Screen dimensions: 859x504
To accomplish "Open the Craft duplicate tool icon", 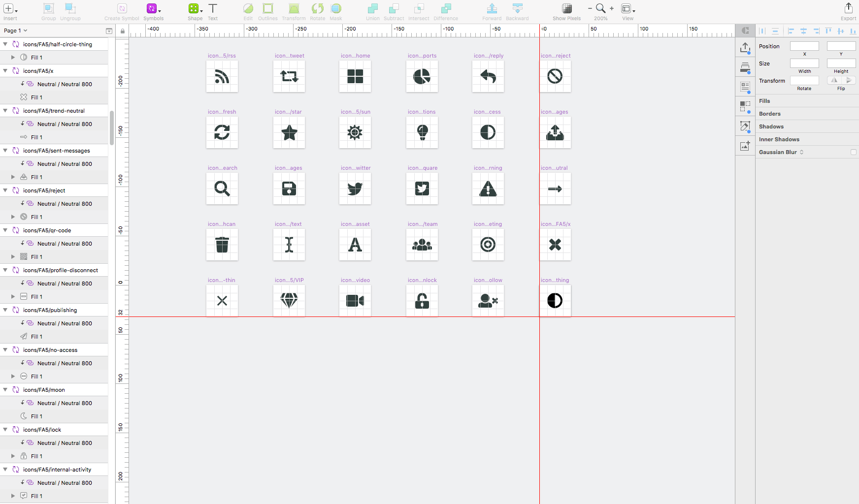I will [x=745, y=107].
